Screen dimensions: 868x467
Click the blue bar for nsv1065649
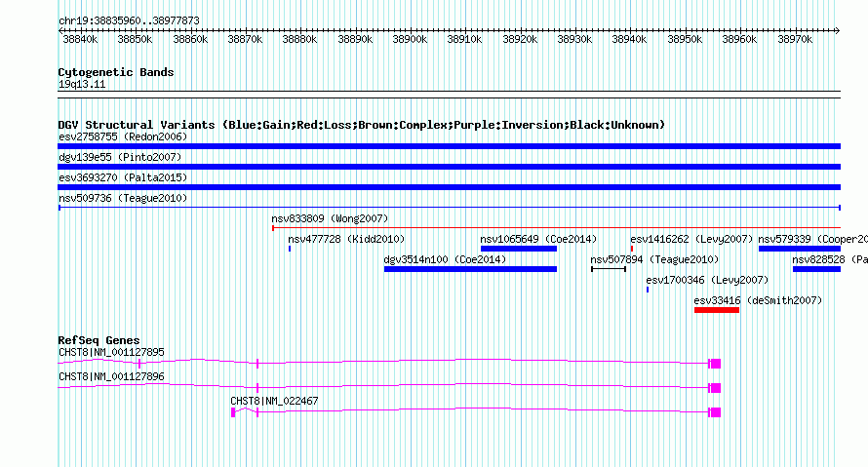click(519, 249)
